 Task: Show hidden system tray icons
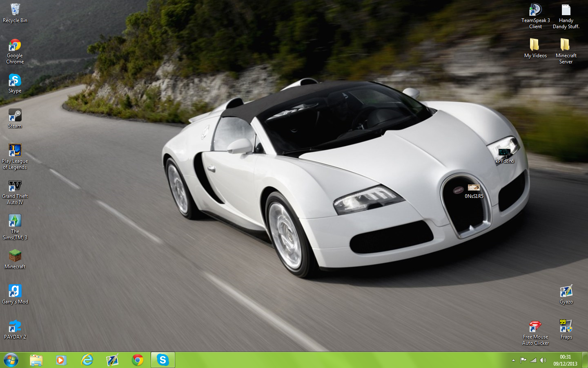(513, 360)
